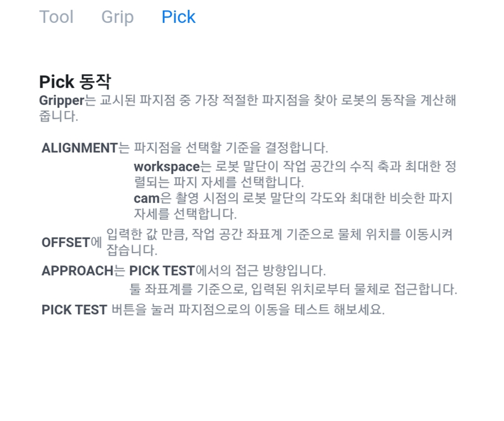Click the OFFSET description starting "입력한 값 만큼"

coord(279,242)
